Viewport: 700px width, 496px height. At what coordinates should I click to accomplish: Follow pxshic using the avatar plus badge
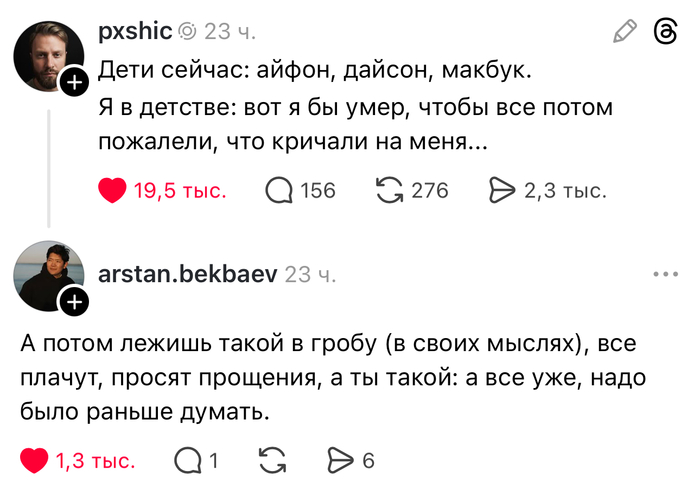(x=74, y=83)
